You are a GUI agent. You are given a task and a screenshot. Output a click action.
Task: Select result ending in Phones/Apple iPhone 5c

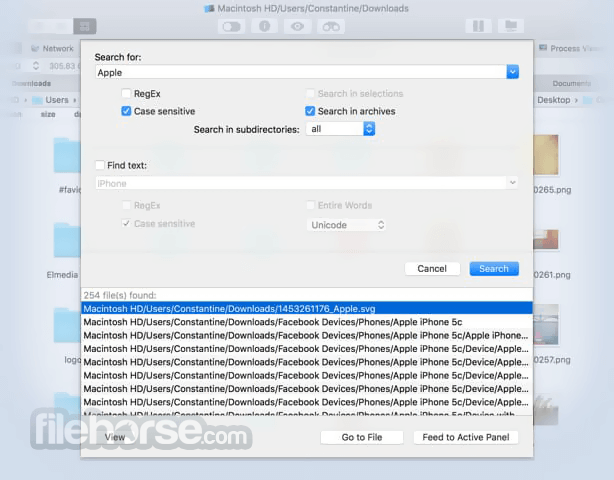(x=307, y=322)
